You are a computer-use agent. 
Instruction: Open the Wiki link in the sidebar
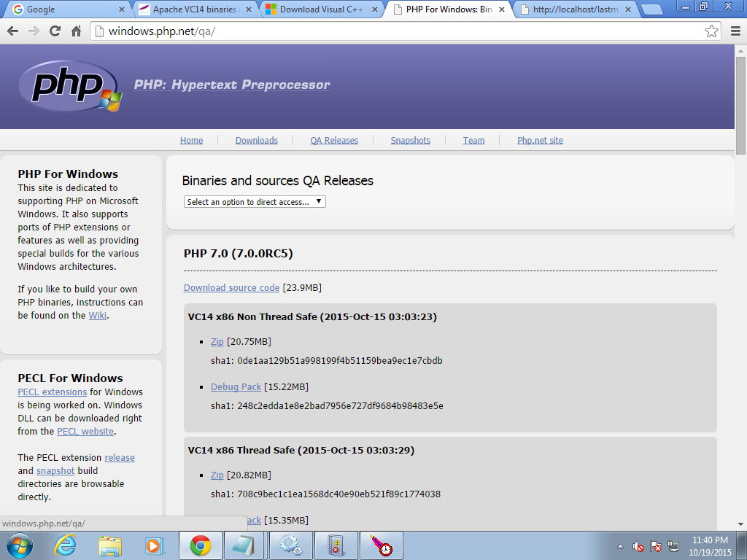(98, 315)
